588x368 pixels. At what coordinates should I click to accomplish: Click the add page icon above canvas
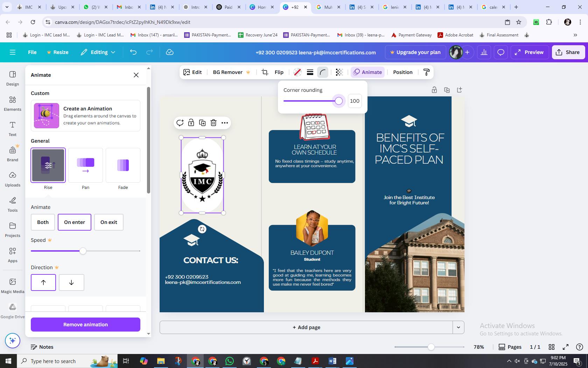pyautogui.click(x=460, y=90)
